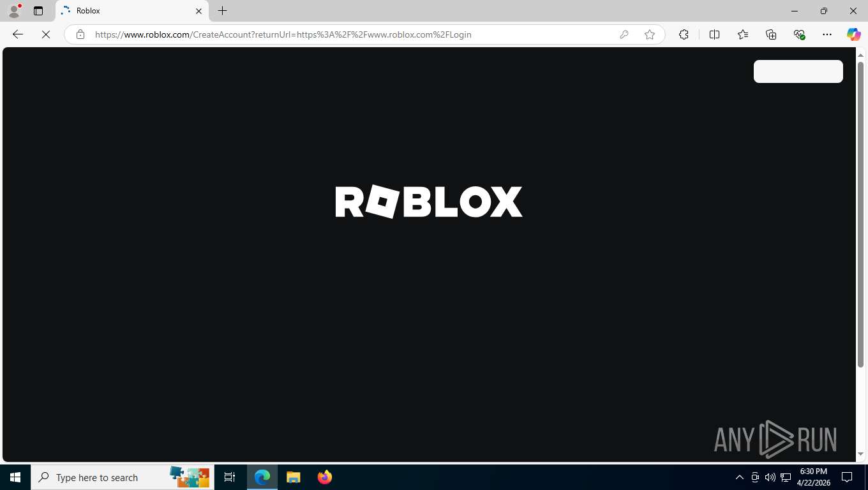Go back to previous page

click(18, 34)
